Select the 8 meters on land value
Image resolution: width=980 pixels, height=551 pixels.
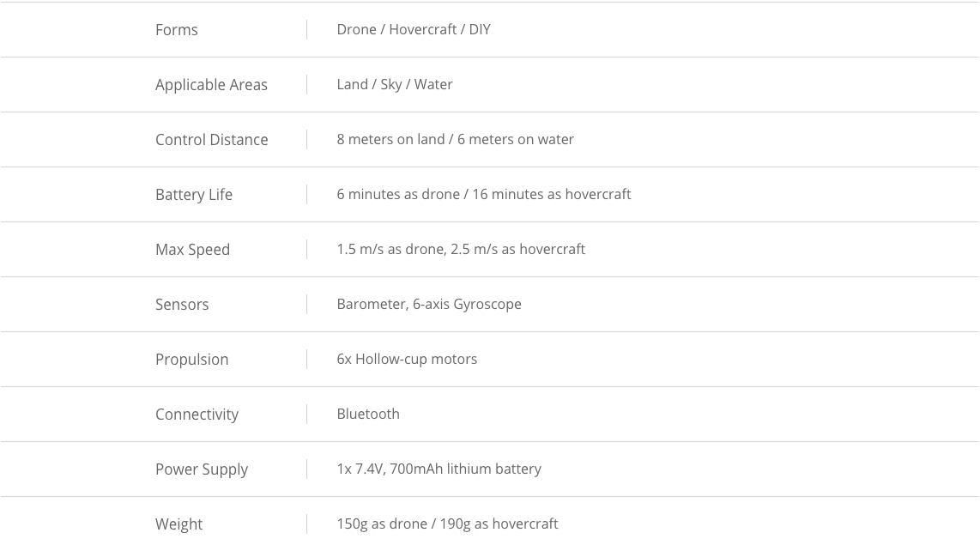[390, 140]
